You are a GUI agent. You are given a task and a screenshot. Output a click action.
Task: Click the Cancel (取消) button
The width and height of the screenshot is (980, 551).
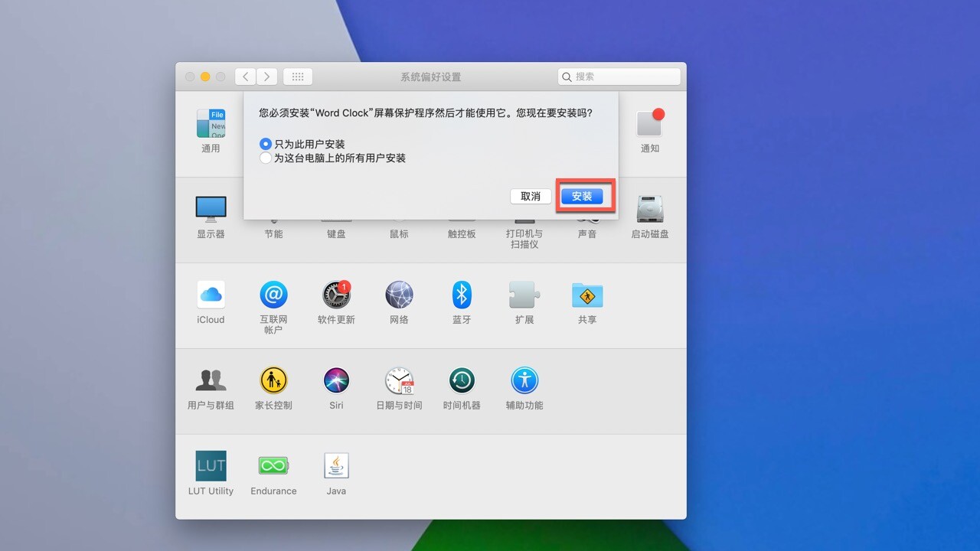(x=531, y=197)
